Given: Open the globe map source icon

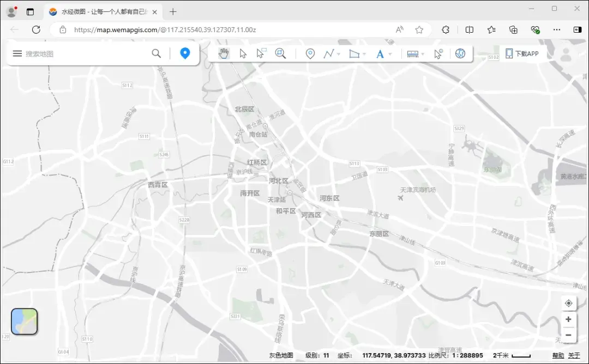Looking at the screenshot, I should tap(460, 53).
